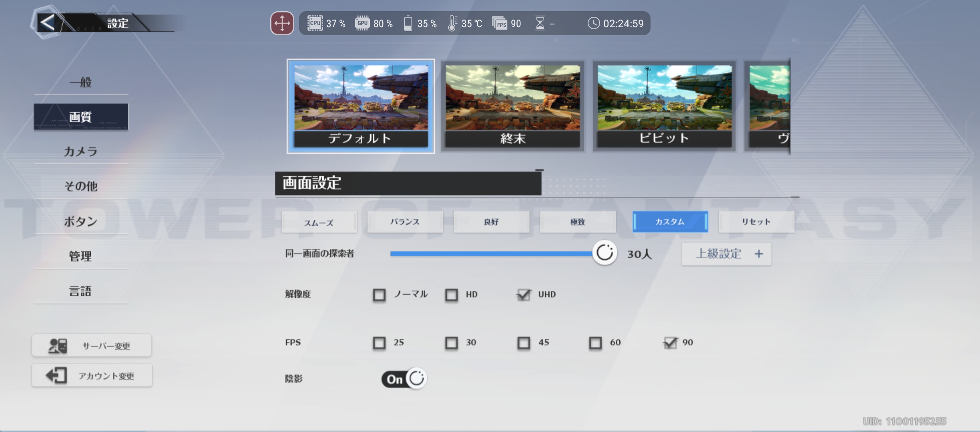The width and height of the screenshot is (980, 432).
Task: Click the サーバー変更 server change icon
Action: [x=57, y=345]
